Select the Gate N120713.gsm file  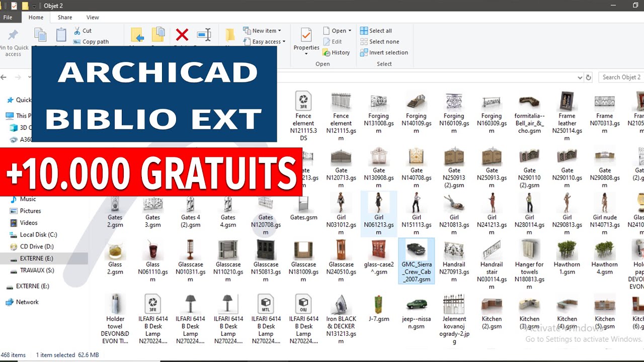point(341,167)
